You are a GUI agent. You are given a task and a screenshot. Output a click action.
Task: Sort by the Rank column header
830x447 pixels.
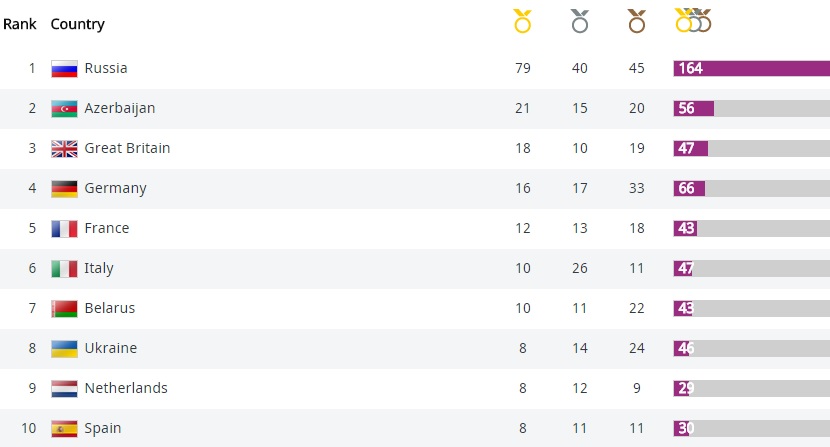(x=20, y=24)
